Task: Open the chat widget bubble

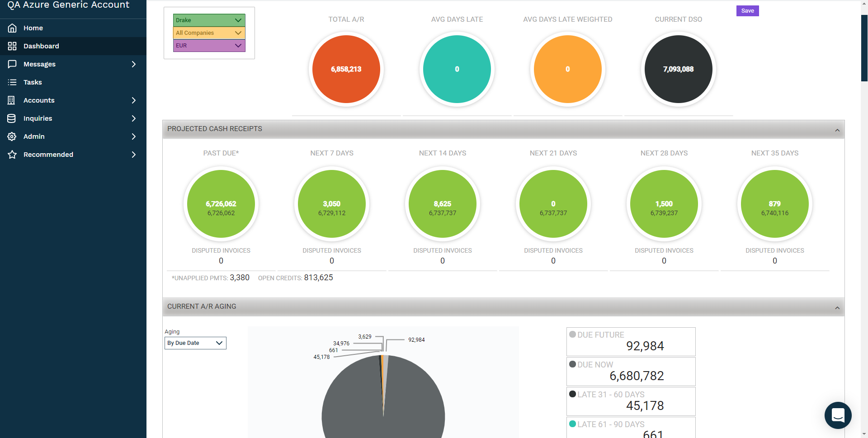Action: 838,415
